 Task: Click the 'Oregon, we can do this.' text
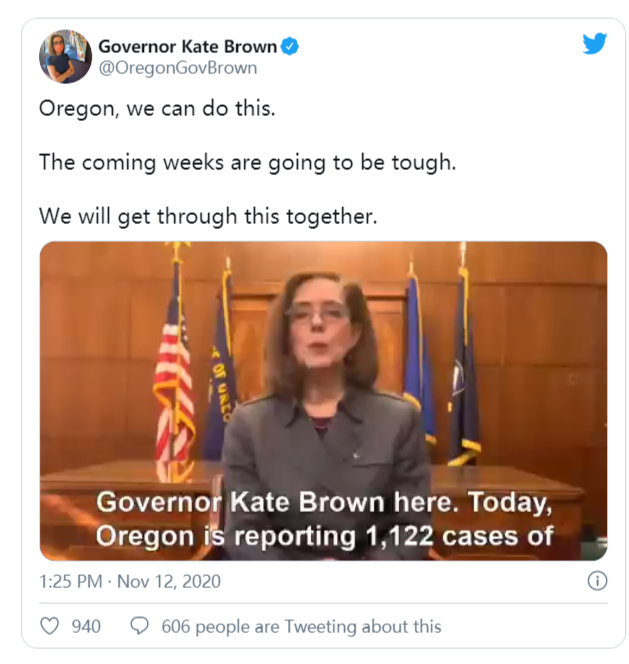(x=157, y=108)
